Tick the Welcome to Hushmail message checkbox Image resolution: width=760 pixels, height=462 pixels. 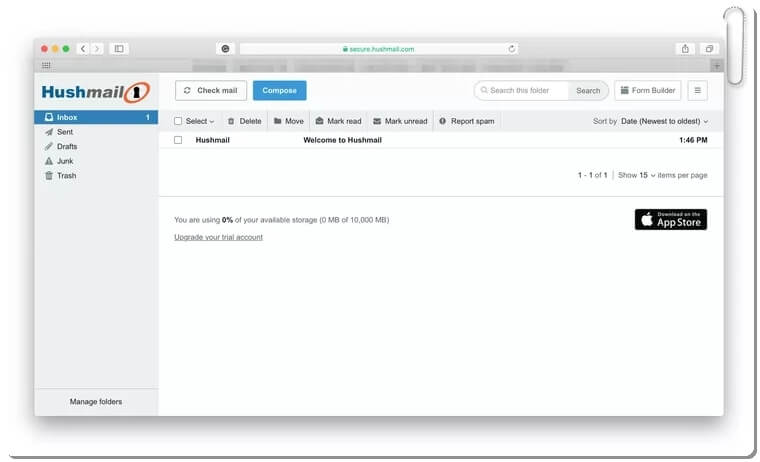[178, 140]
